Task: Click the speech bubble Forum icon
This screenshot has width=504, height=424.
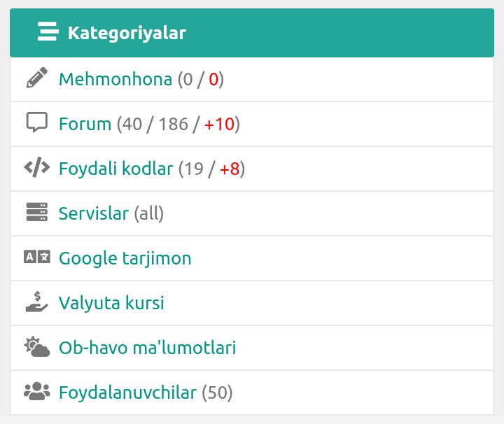Action: coord(36,122)
